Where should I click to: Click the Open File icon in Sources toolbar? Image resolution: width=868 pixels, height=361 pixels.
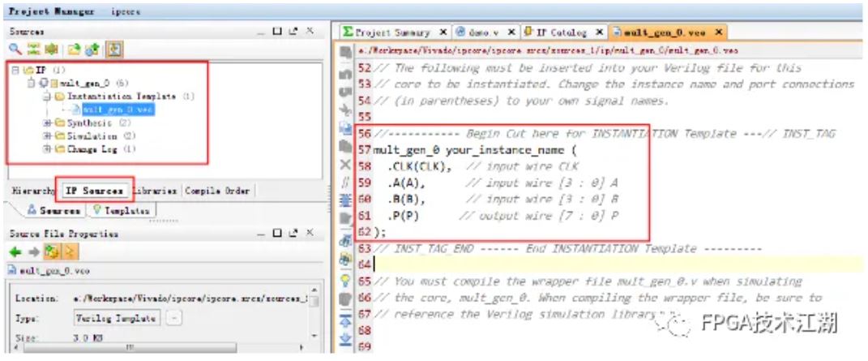(75, 49)
